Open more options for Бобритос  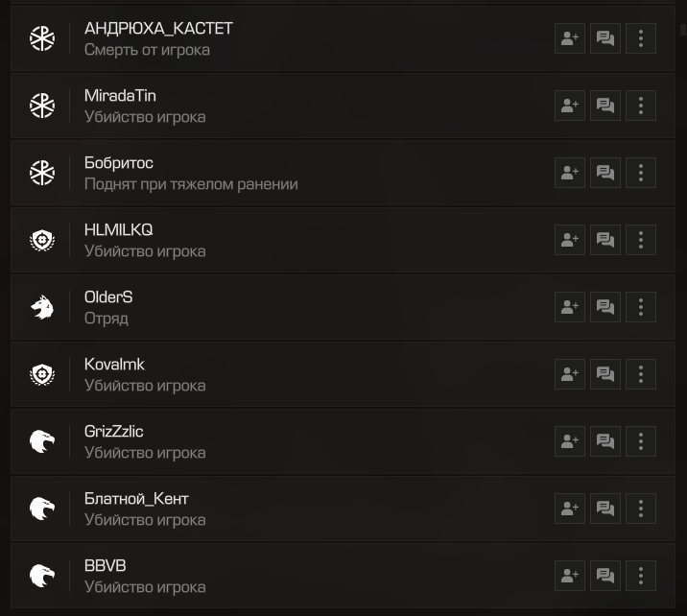[x=641, y=173]
